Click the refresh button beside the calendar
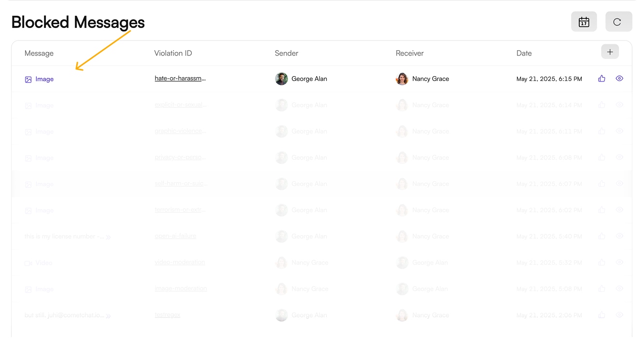Screen dimensions: 644x338 point(618,22)
